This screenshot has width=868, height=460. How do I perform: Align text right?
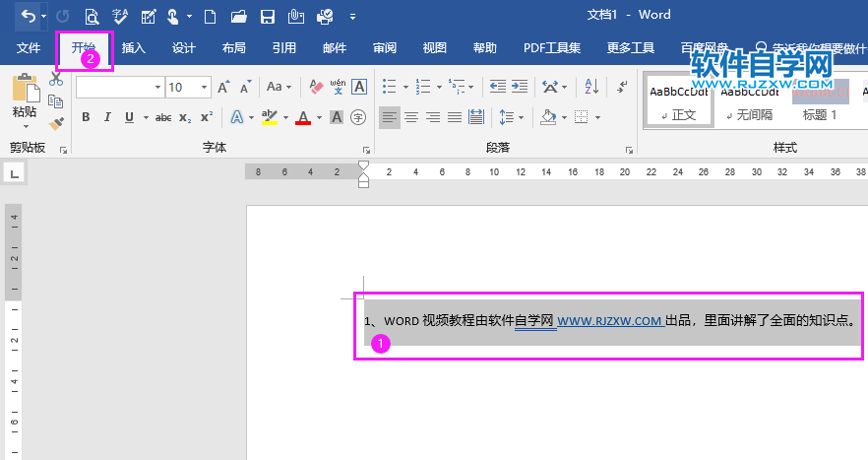click(433, 117)
